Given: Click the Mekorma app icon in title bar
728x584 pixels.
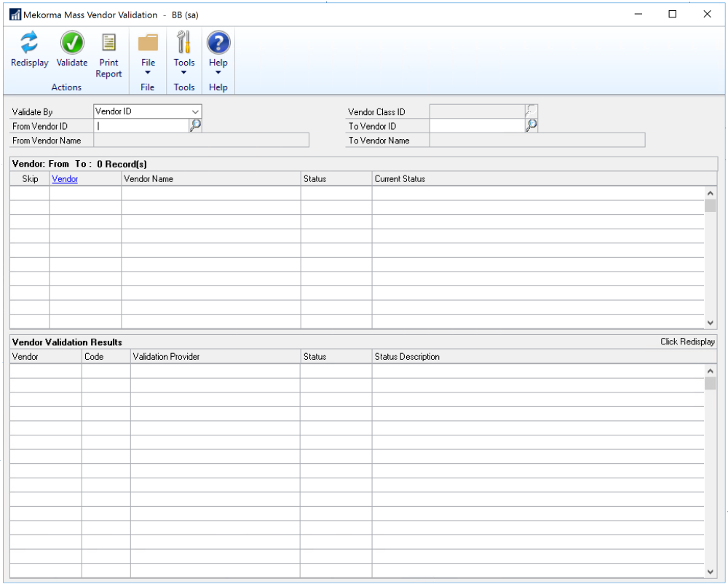Looking at the screenshot, I should coord(15,15).
